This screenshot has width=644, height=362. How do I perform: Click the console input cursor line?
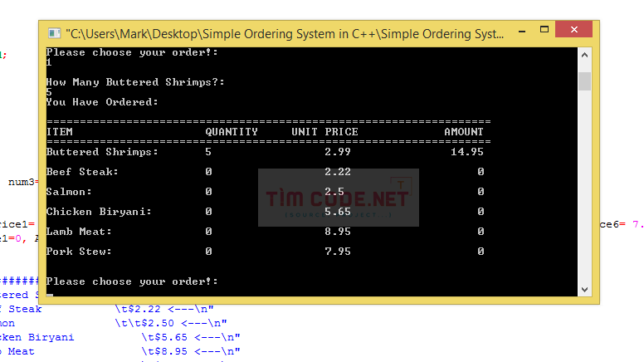(x=50, y=295)
